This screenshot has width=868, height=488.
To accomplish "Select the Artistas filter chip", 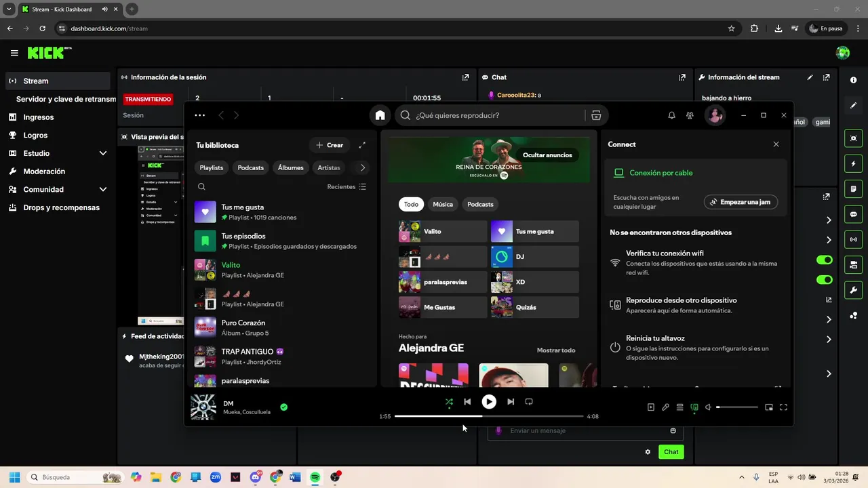I will 329,167.
